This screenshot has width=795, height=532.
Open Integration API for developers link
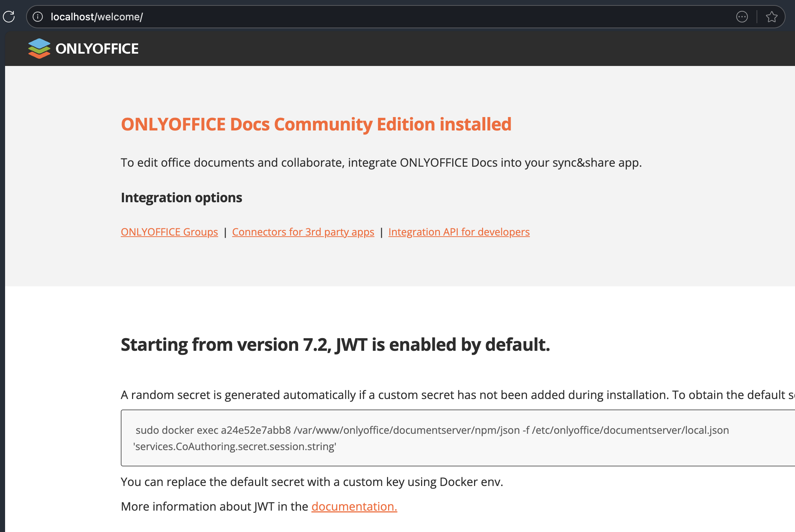(459, 232)
